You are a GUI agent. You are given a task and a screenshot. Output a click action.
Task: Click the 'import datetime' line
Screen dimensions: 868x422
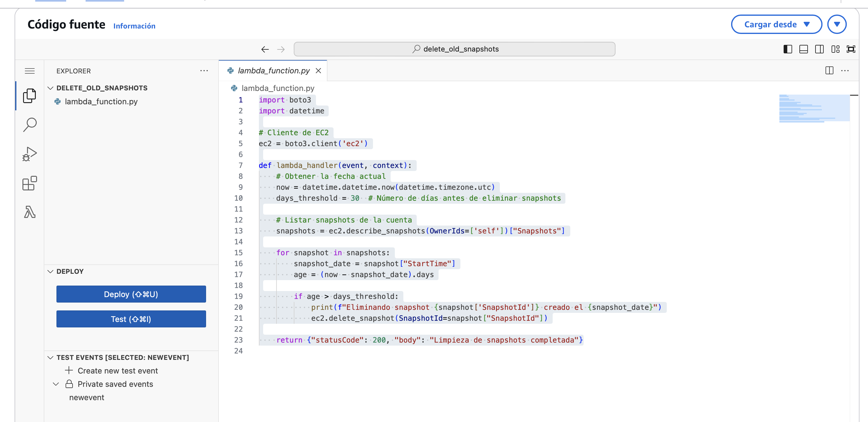point(291,111)
